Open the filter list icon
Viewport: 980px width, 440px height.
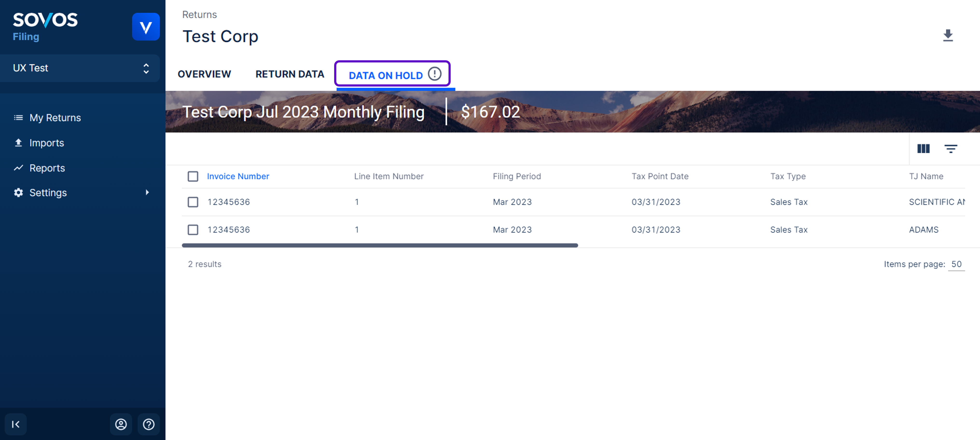click(x=950, y=149)
